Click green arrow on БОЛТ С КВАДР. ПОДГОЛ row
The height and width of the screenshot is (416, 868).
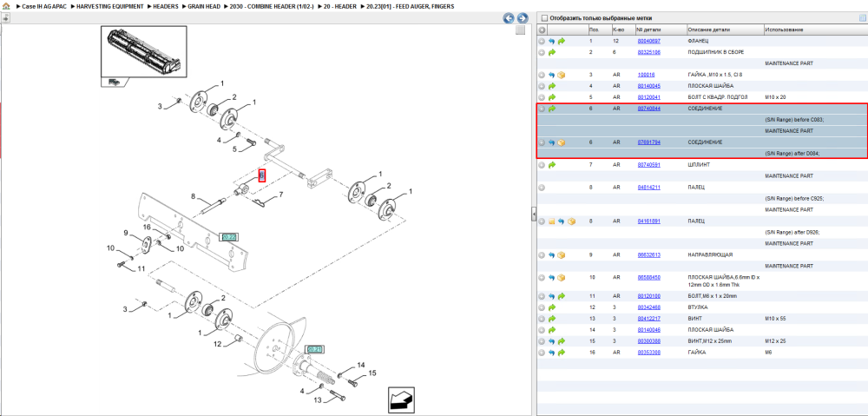552,97
